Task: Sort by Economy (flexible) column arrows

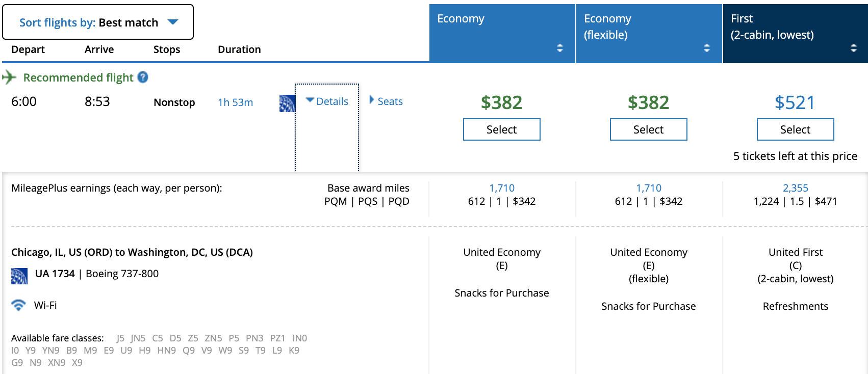Action: (706, 48)
